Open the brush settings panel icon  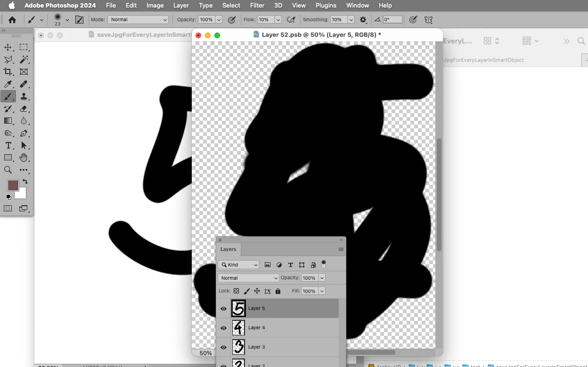pos(80,20)
